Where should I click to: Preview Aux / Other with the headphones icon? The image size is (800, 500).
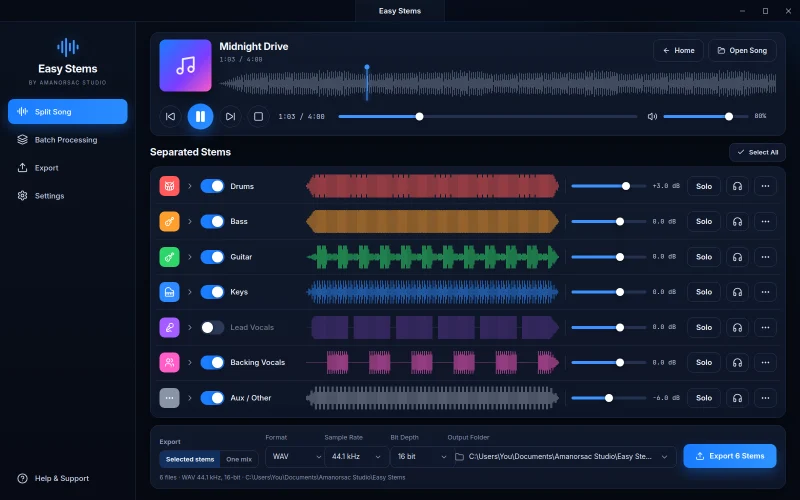point(737,397)
